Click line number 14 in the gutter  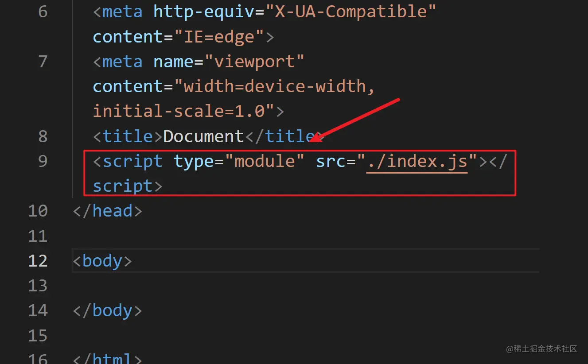(38, 310)
